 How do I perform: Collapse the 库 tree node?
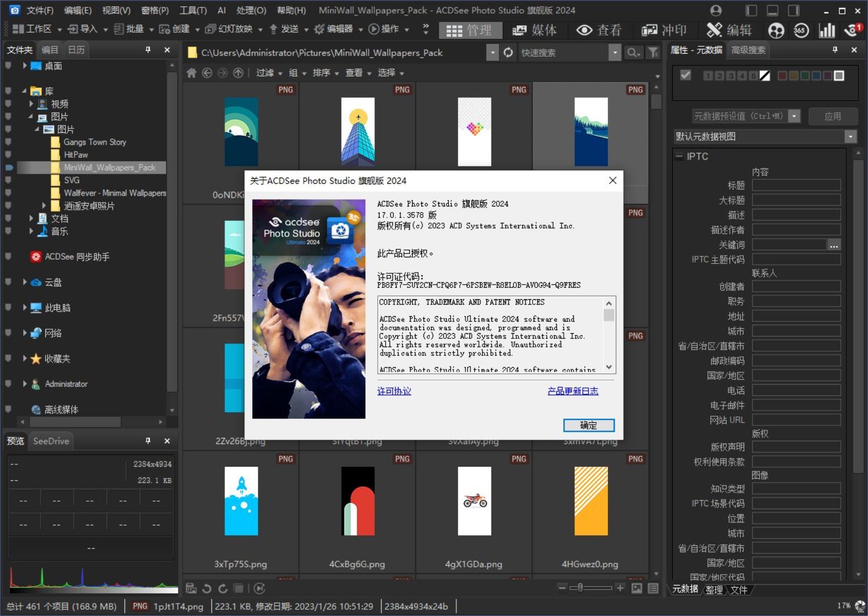(x=24, y=91)
